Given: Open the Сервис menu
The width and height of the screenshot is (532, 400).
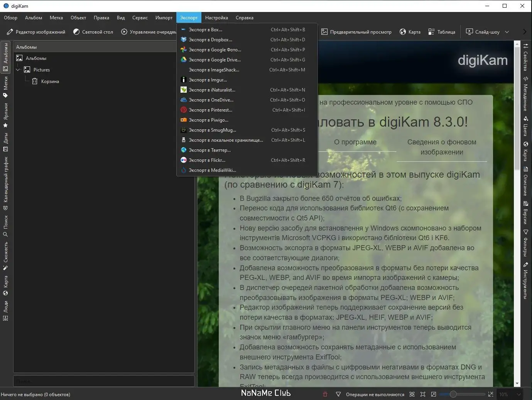Looking at the screenshot, I should click(140, 18).
